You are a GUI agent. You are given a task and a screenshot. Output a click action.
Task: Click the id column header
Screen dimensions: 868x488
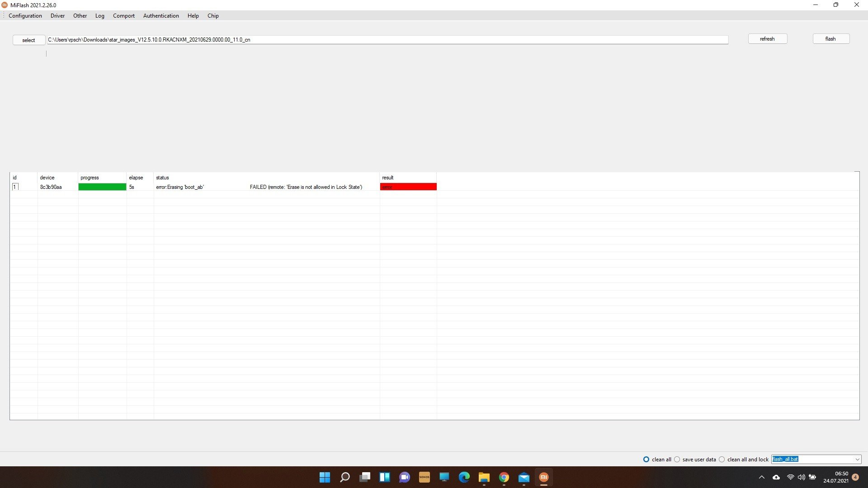point(24,178)
